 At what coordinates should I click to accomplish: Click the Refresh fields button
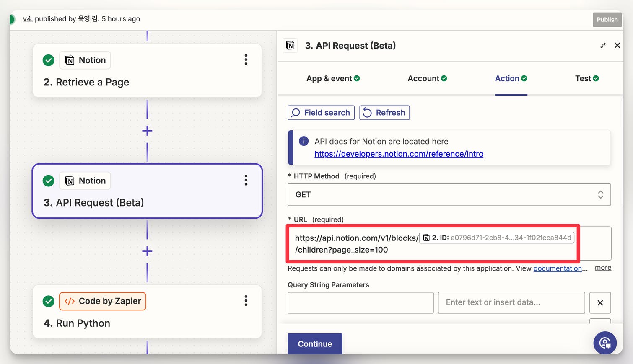tap(384, 113)
